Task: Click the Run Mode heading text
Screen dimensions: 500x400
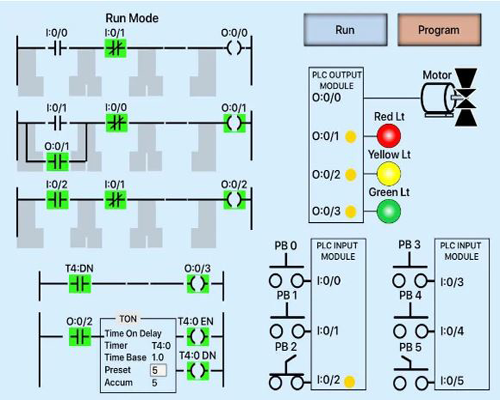Action: (x=132, y=18)
